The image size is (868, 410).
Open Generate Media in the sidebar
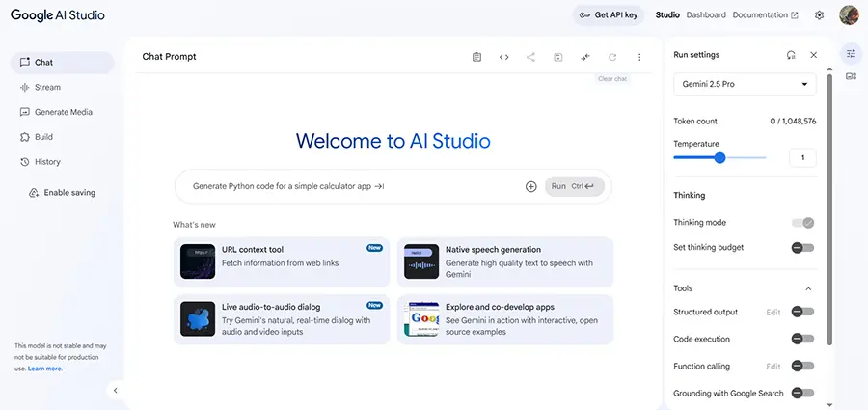point(62,112)
